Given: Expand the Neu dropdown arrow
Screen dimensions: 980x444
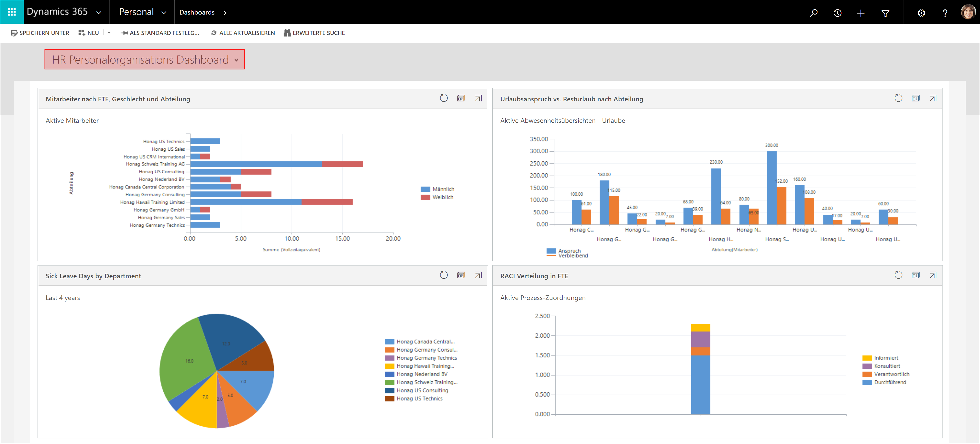Looking at the screenshot, I should coord(109,33).
